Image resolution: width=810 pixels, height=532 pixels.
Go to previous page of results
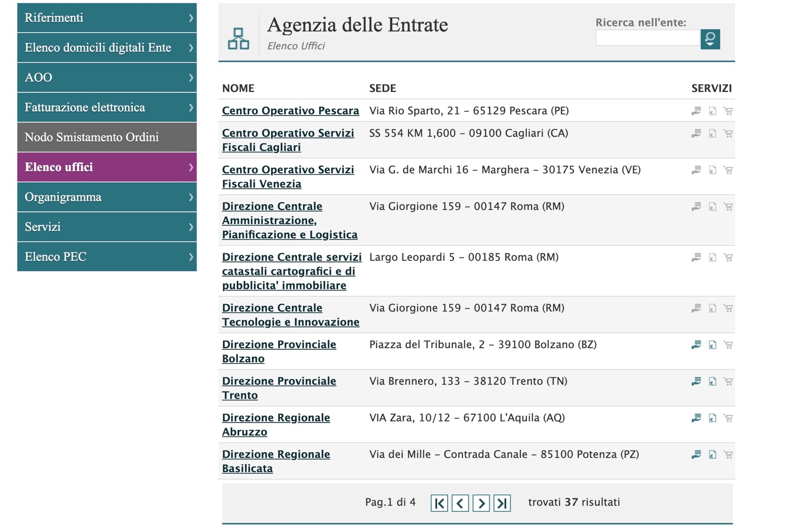460,503
